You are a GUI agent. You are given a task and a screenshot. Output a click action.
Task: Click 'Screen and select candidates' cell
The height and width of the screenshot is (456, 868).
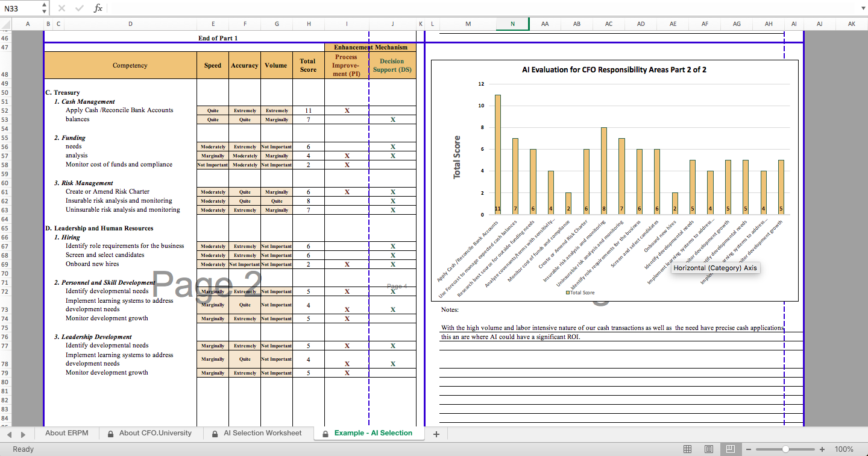coord(105,255)
